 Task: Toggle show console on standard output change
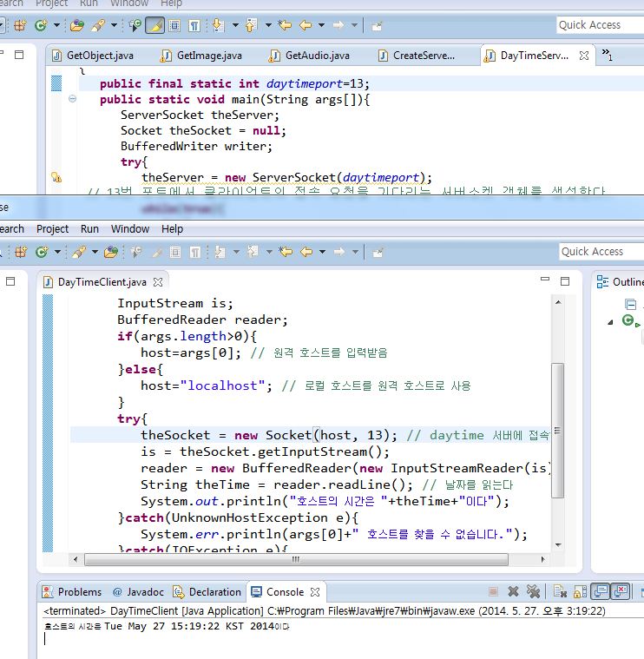(x=601, y=592)
